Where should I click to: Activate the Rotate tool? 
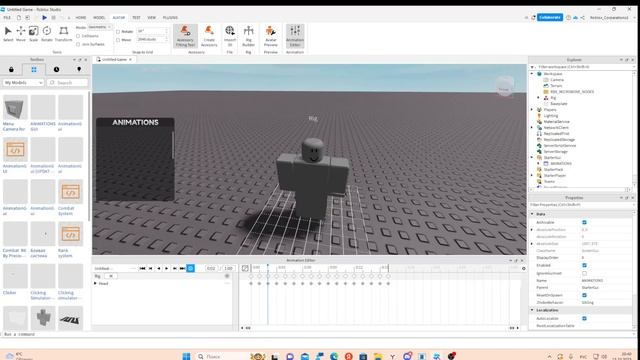[x=47, y=33]
